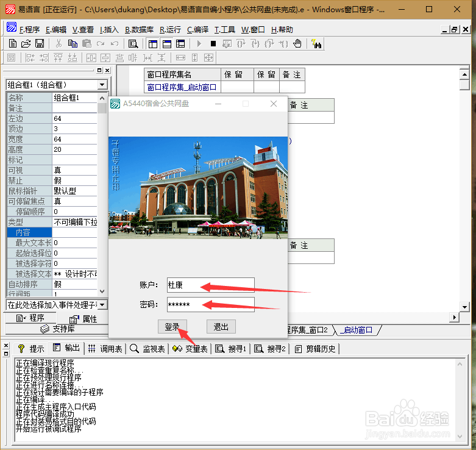Select the 自动排序 property row
The image size is (476, 450).
point(52,284)
